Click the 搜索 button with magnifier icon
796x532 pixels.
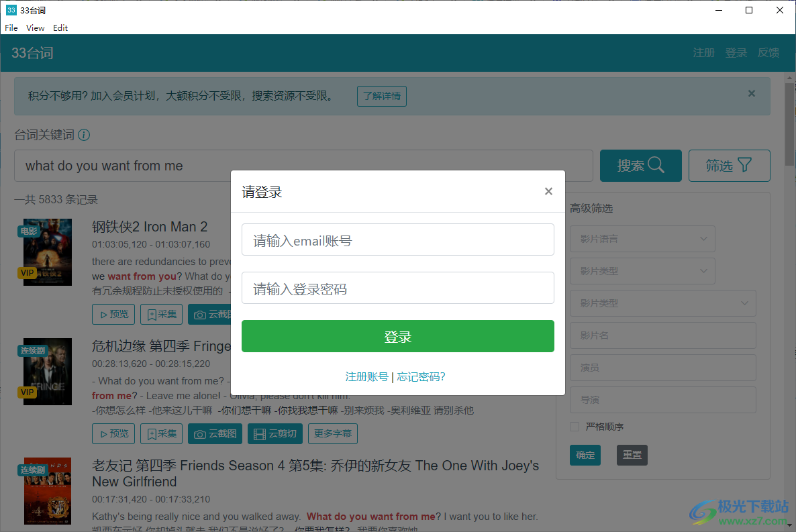coord(641,166)
